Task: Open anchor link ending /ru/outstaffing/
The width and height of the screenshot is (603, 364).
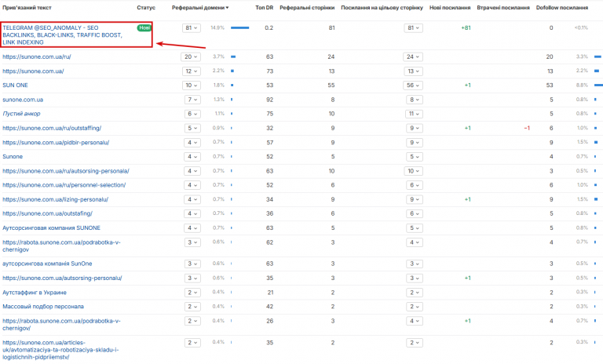Action: click(52, 129)
